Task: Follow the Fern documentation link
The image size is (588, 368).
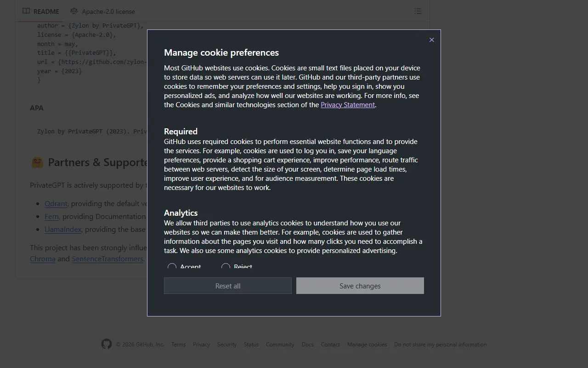Action: click(51, 217)
